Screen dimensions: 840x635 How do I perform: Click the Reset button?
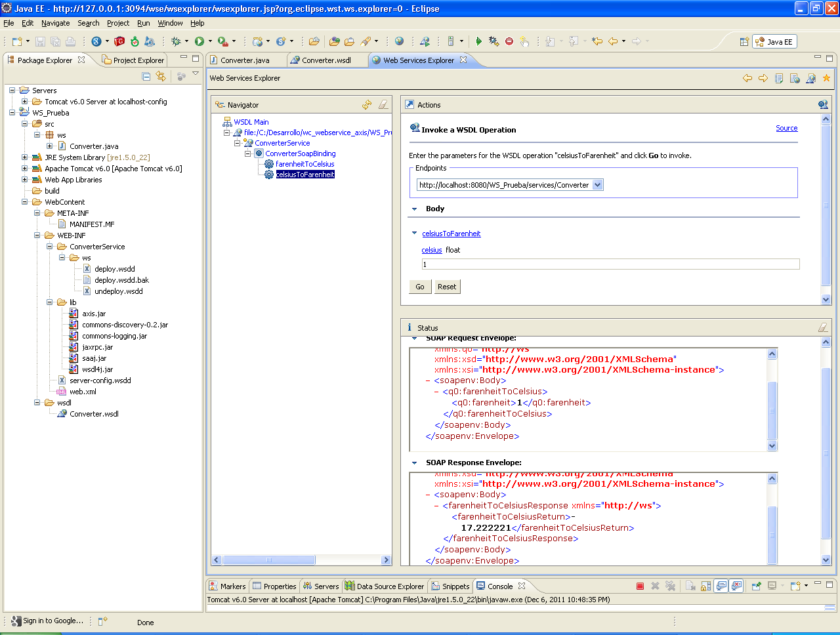pos(447,287)
